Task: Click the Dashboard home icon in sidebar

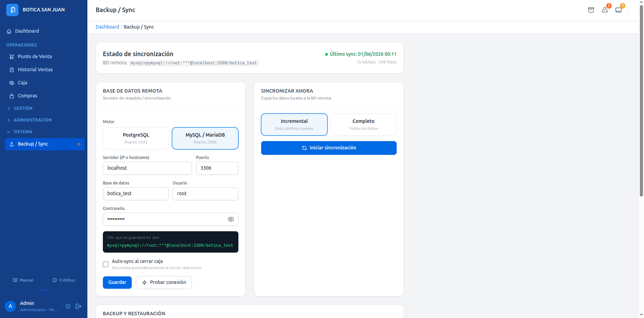Action: (9, 31)
